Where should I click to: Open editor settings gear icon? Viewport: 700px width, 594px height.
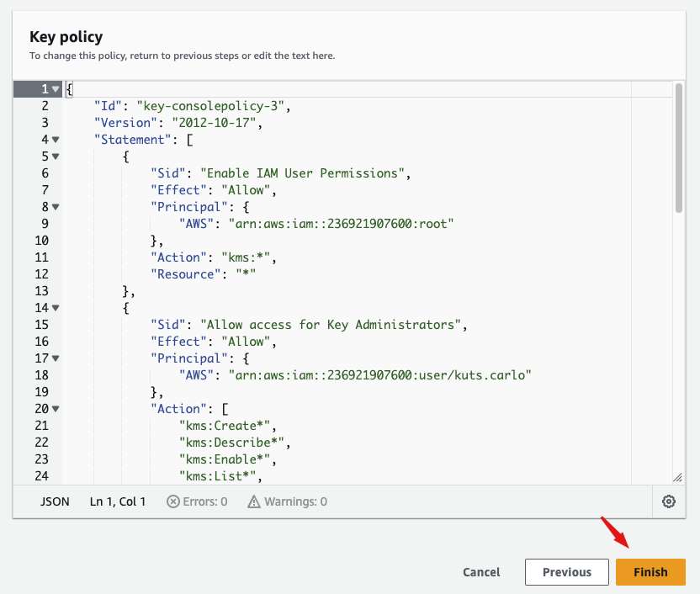pos(669,501)
